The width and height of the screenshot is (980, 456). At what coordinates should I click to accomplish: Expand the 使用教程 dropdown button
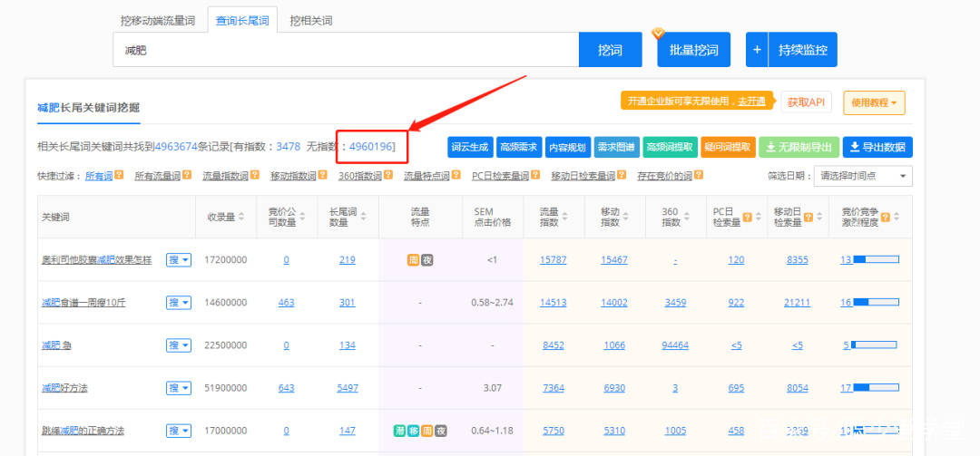874,102
